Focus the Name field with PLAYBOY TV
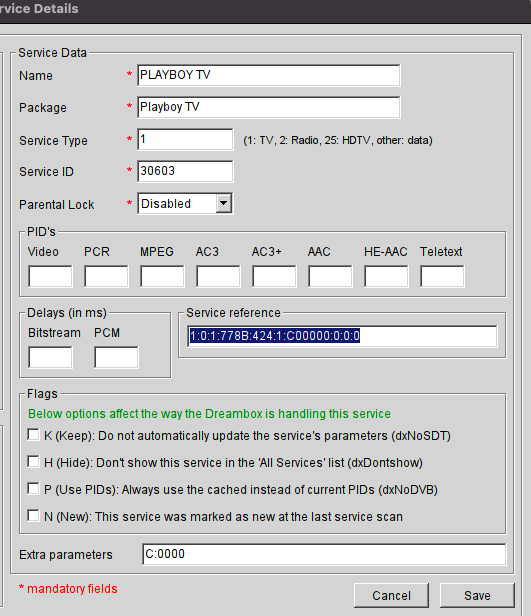531x616 pixels. click(x=269, y=75)
